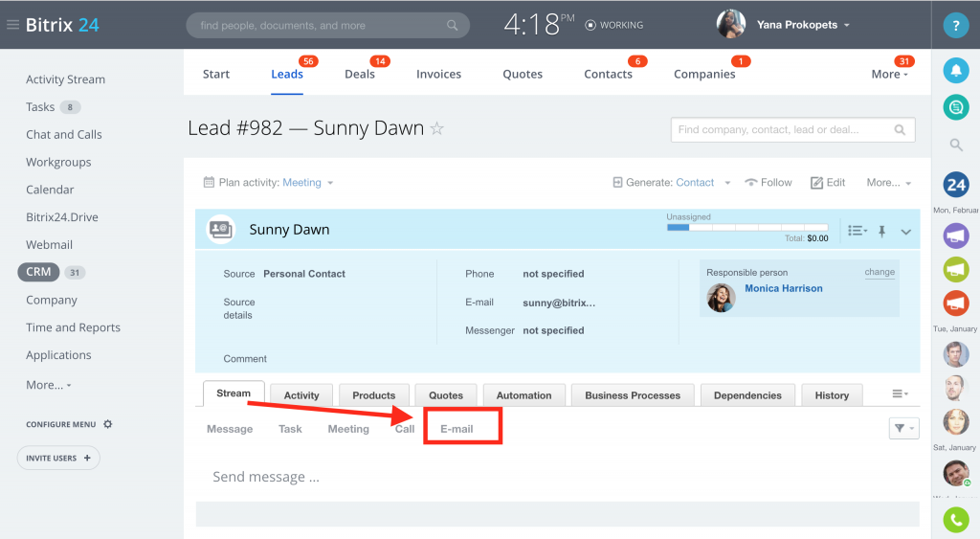Open Bitrix24.Drive in sidebar
The image size is (980, 539).
(x=62, y=217)
